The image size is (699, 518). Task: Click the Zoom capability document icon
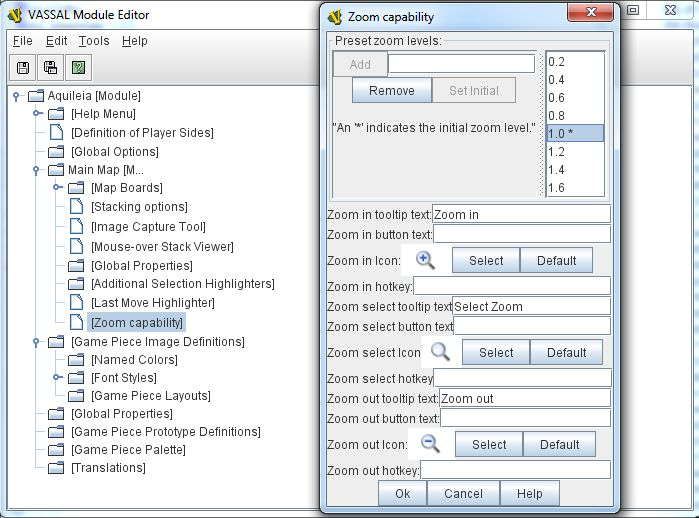(x=76, y=322)
